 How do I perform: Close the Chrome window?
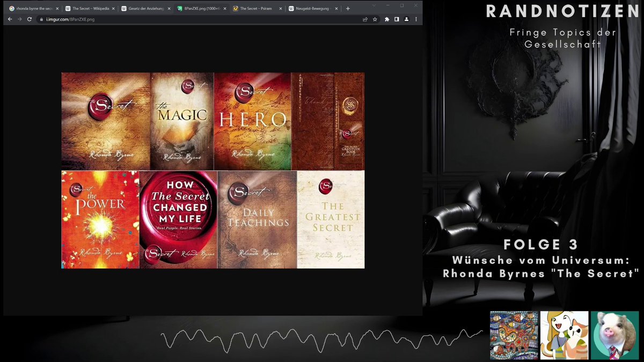click(x=415, y=5)
